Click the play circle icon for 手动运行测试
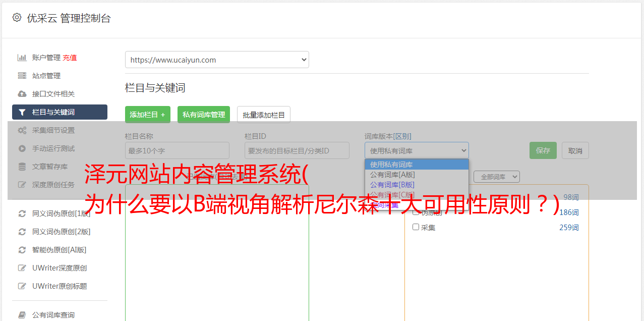 (x=22, y=148)
